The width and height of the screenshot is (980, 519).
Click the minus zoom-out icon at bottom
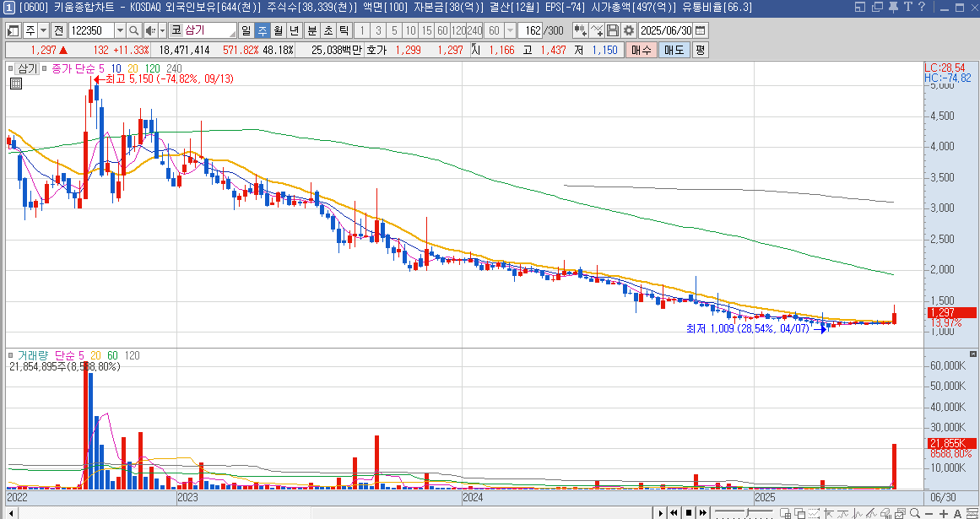929,513
